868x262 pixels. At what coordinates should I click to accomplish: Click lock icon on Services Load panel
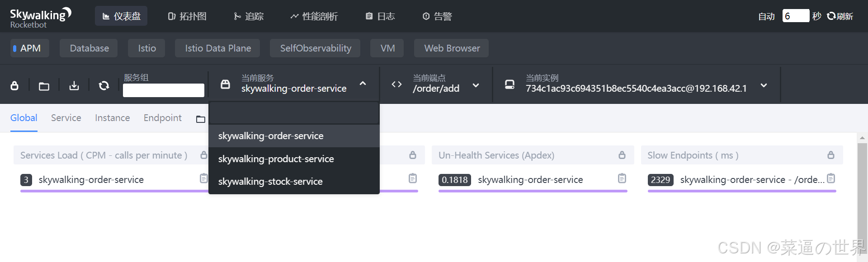(204, 155)
